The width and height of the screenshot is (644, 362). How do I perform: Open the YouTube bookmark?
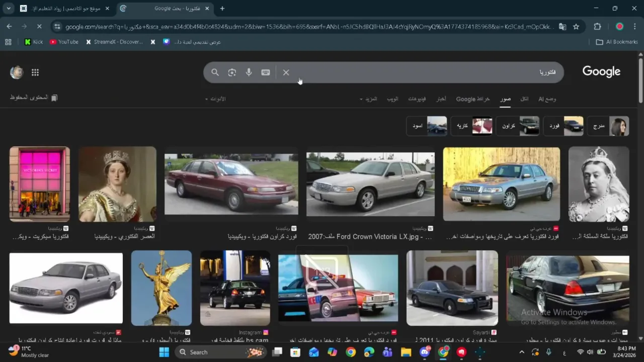point(64,42)
